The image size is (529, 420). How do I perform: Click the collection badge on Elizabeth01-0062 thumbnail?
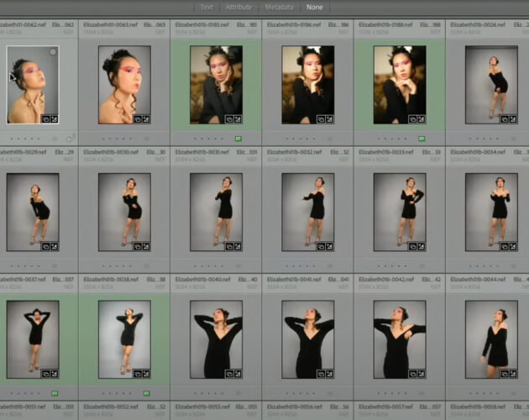pos(45,119)
